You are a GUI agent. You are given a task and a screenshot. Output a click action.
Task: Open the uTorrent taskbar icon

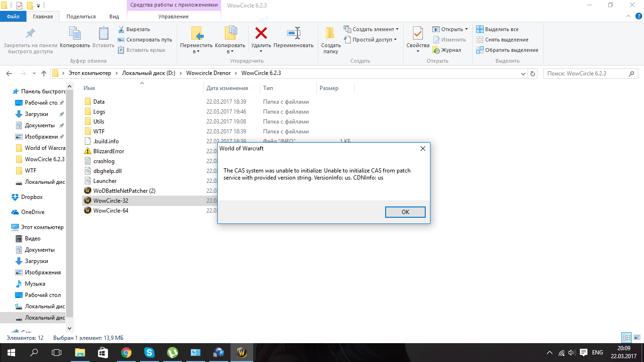(173, 352)
